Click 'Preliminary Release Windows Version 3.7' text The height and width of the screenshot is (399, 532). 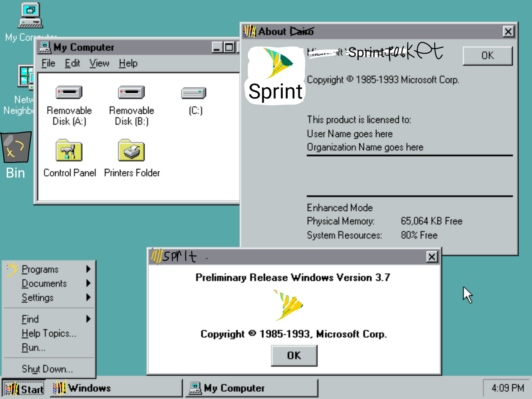(x=293, y=278)
